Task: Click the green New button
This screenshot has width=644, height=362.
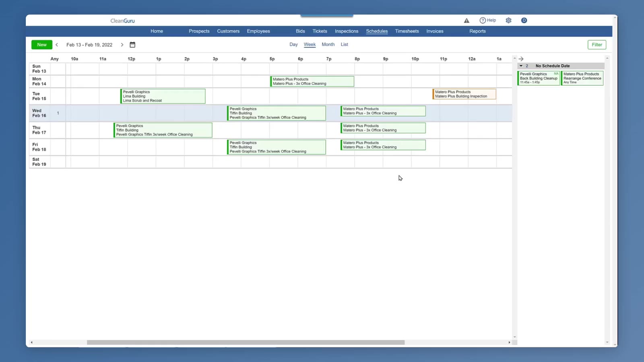Action: [42, 45]
